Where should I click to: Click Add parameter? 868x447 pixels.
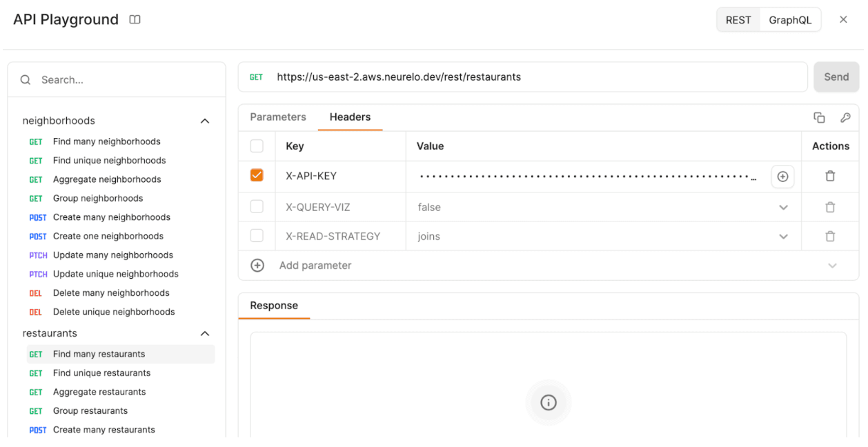(315, 266)
